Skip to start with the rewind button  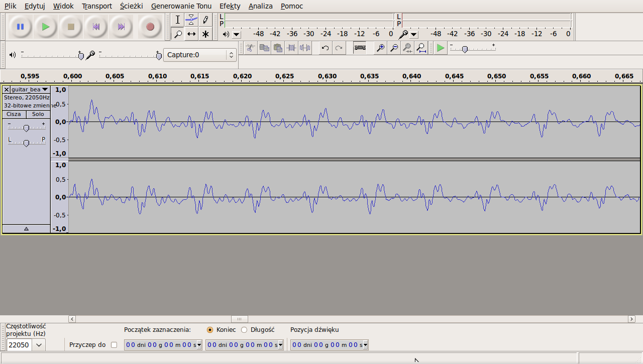96,27
